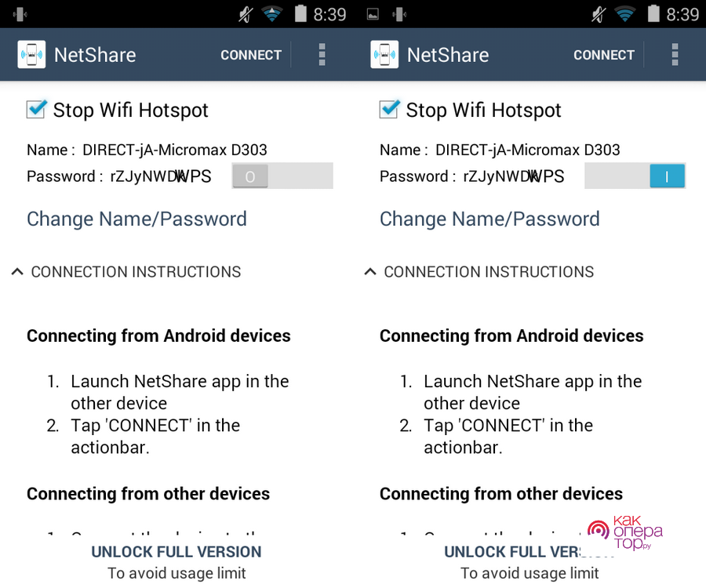Tap the vibrate icon in left status bar
706x588 pixels.
20,14
